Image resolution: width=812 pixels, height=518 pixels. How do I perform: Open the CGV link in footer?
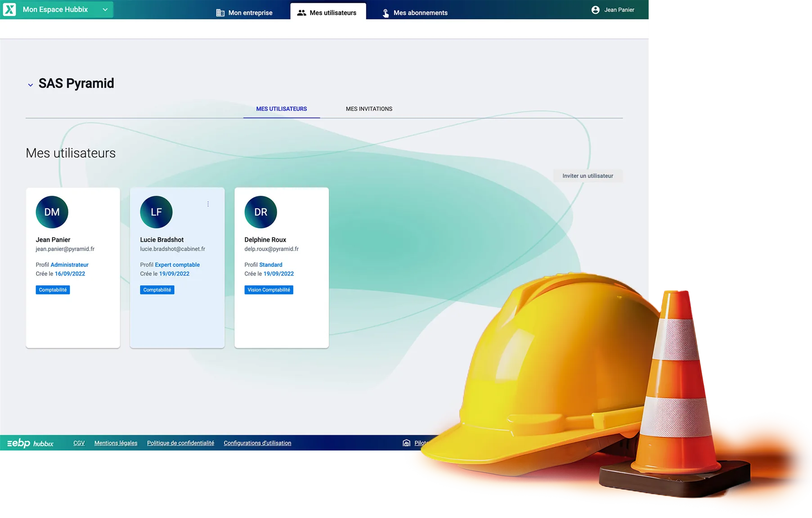79,443
